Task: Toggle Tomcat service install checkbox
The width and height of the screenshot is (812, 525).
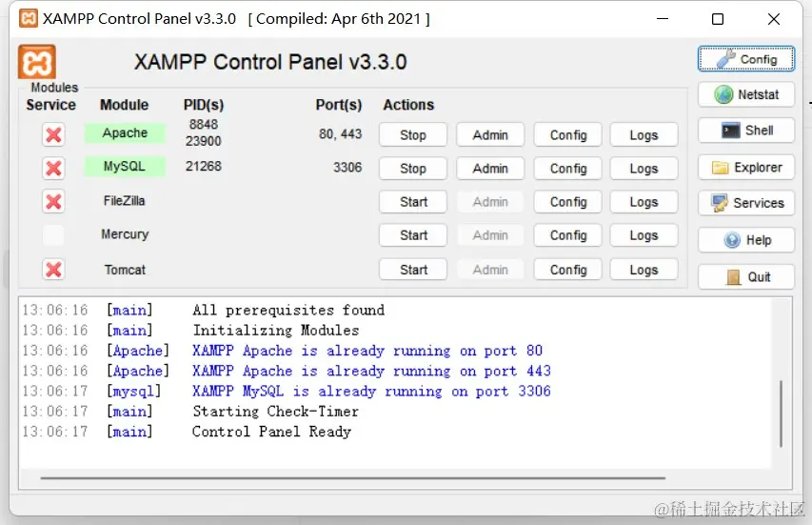Action: [x=53, y=270]
